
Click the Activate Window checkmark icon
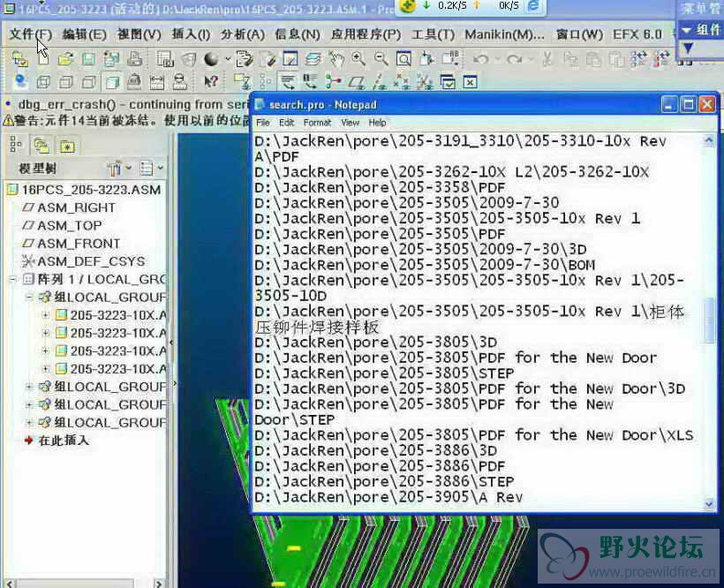(448, 82)
